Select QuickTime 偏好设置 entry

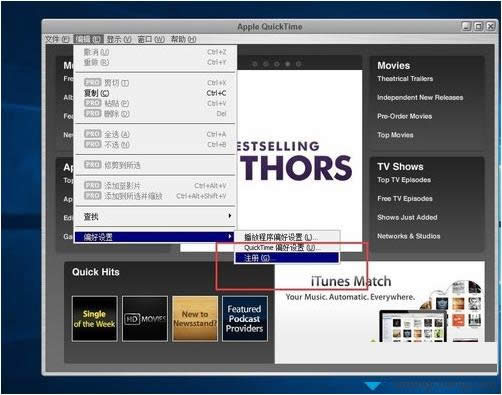[x=288, y=248]
